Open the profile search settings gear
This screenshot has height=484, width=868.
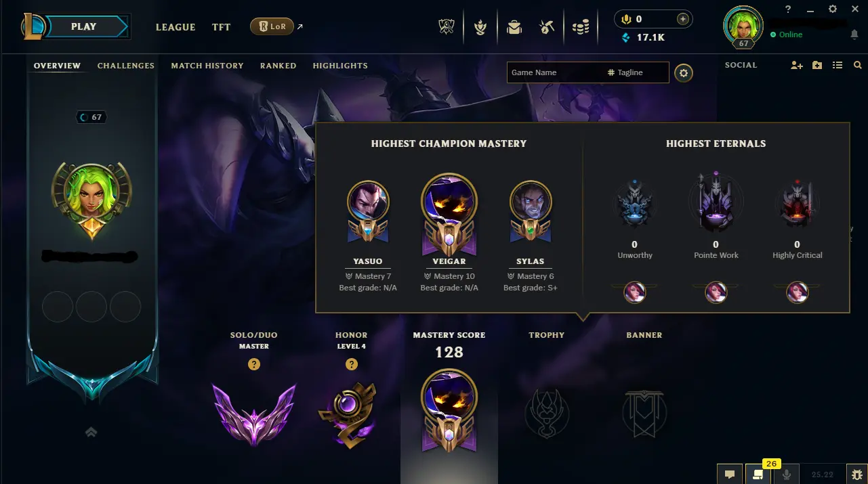pyautogui.click(x=684, y=72)
